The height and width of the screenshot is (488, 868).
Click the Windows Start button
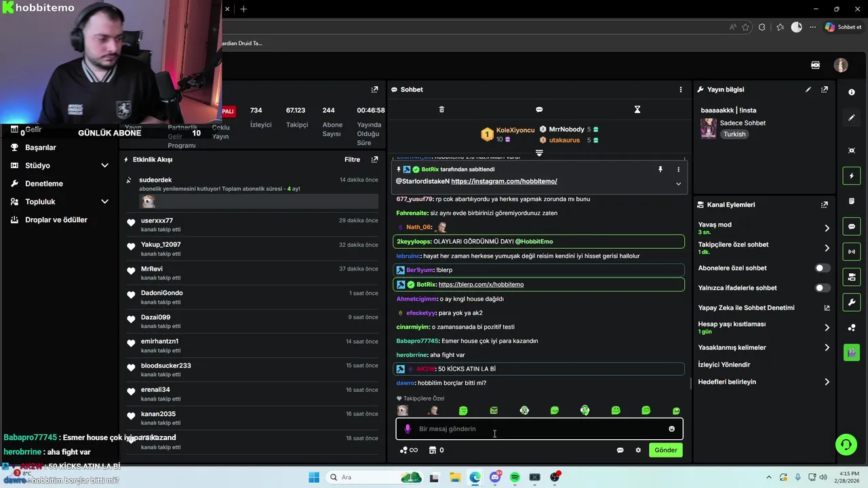pyautogui.click(x=314, y=478)
